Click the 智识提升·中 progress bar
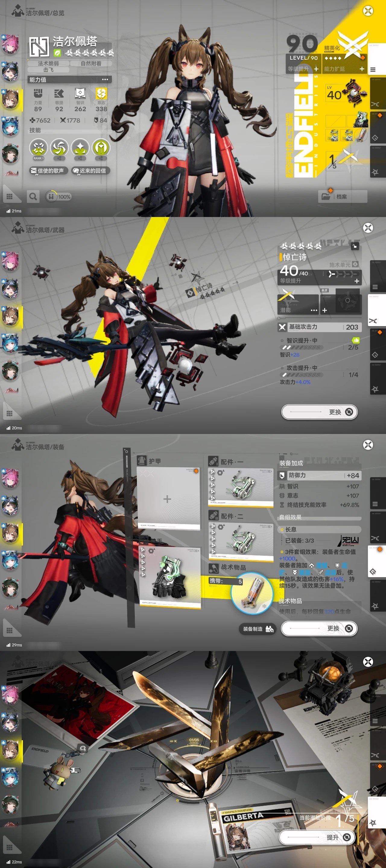386x868 pixels. pyautogui.click(x=302, y=348)
